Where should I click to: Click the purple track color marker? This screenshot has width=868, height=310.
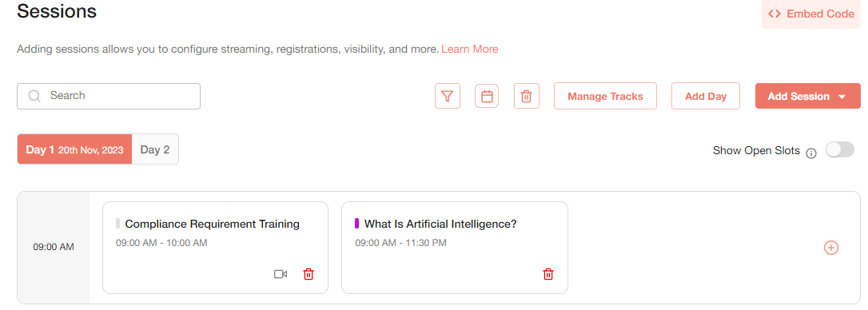click(x=357, y=224)
